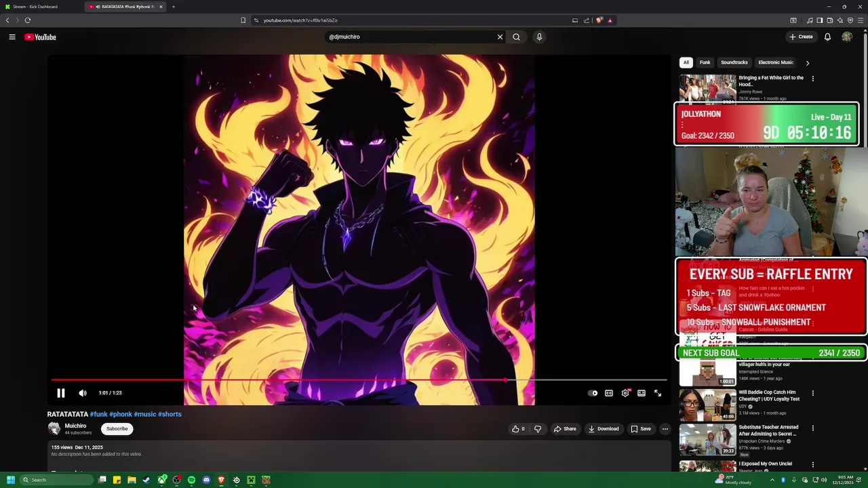The image size is (868, 488).
Task: Open a new browser tab
Action: (174, 7)
